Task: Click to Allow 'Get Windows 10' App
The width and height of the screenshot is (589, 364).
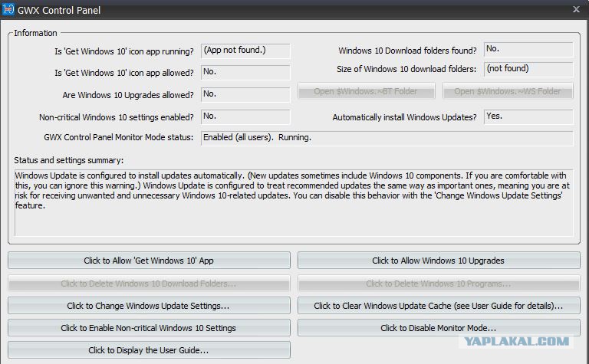Action: pos(149,261)
